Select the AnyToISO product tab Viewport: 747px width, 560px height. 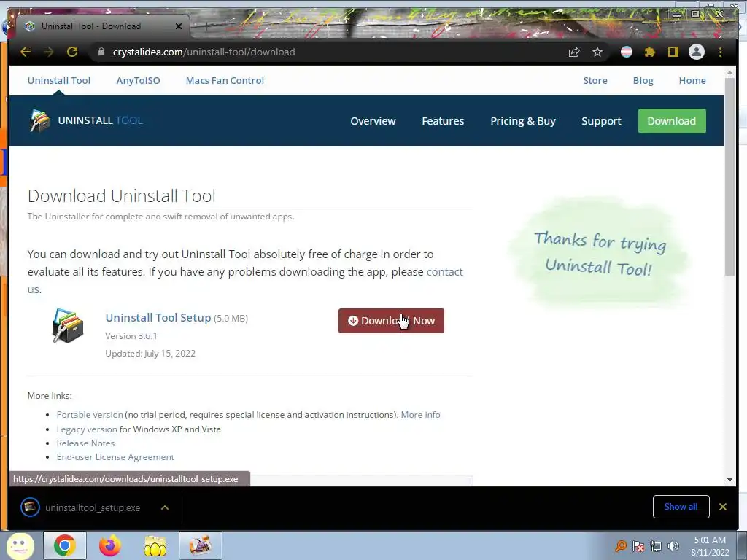point(138,80)
